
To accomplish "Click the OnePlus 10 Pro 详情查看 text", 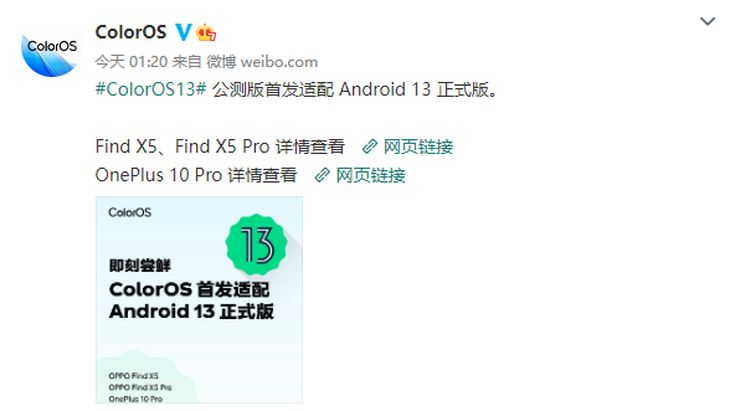I will tap(196, 175).
